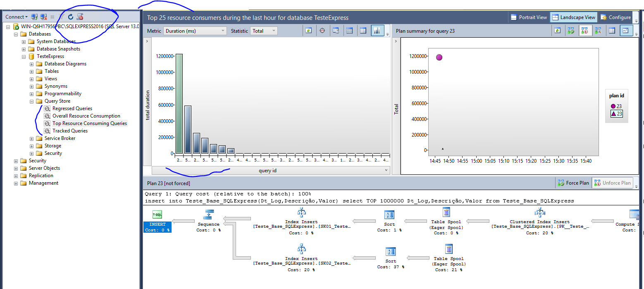Toggle the bar chart view for queries
This screenshot has width=644, height=289.
377,31
